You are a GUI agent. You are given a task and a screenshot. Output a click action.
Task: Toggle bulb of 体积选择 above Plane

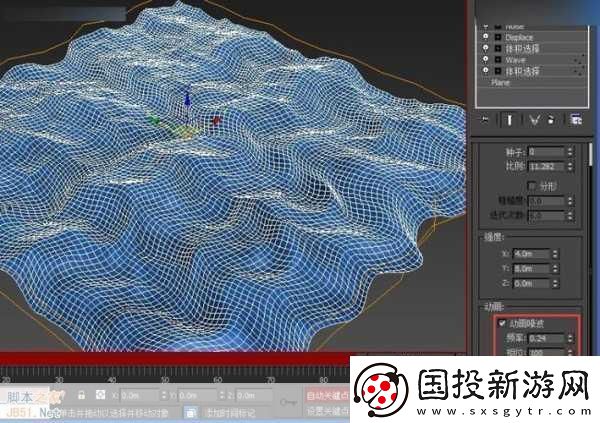485,71
